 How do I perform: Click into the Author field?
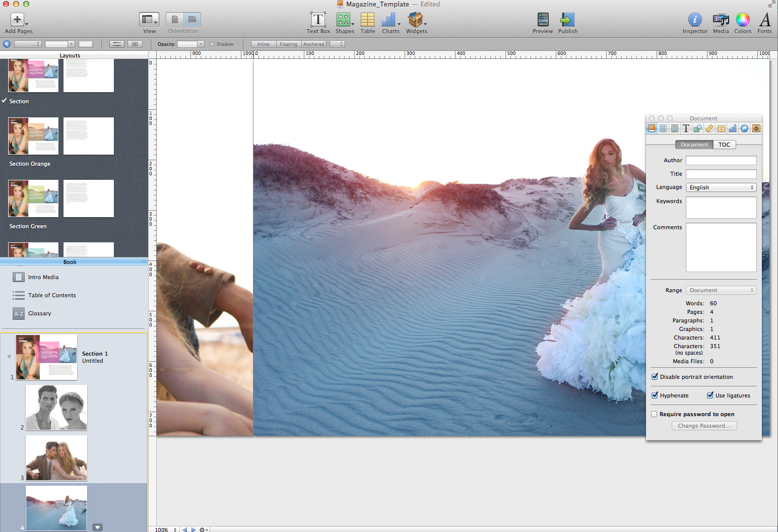(721, 160)
